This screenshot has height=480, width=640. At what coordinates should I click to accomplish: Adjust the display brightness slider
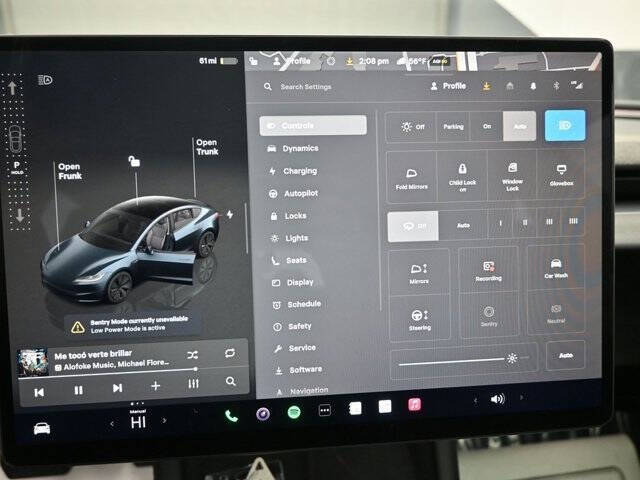click(x=463, y=360)
